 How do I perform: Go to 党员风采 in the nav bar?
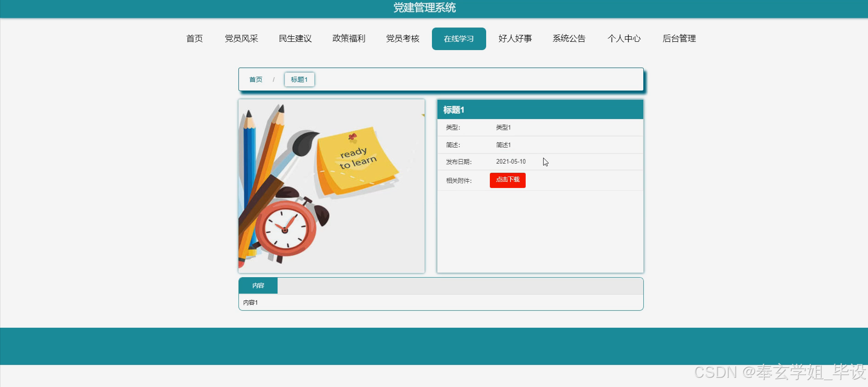pyautogui.click(x=241, y=39)
